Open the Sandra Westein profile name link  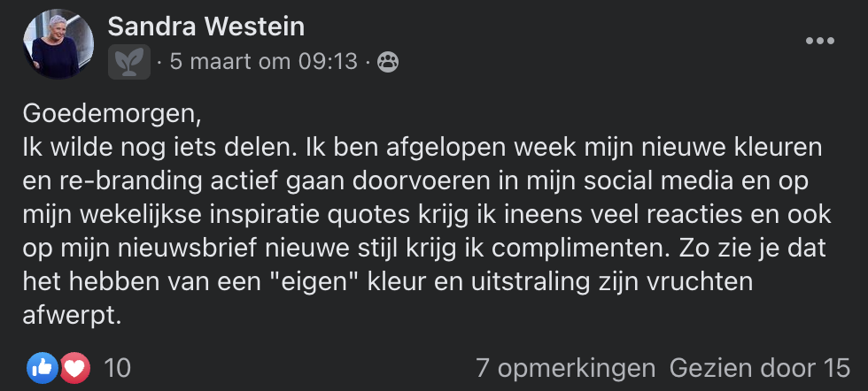(x=205, y=27)
